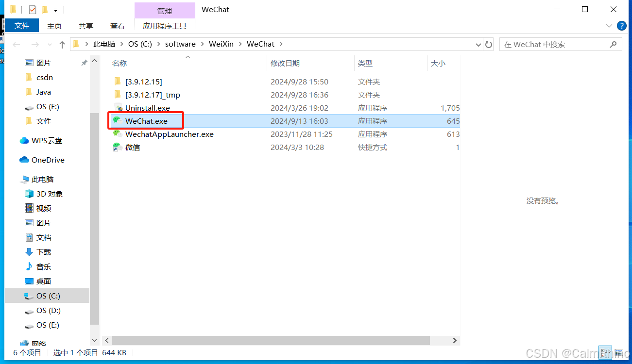This screenshot has height=364, width=632.
Task: Switch to the 主页 ribbon tab
Action: click(x=54, y=26)
